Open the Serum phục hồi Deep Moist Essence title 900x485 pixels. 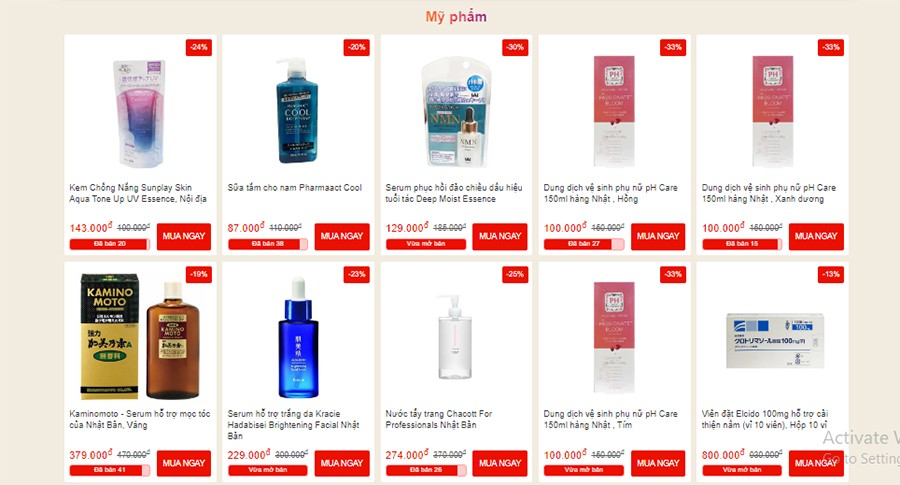point(453,193)
